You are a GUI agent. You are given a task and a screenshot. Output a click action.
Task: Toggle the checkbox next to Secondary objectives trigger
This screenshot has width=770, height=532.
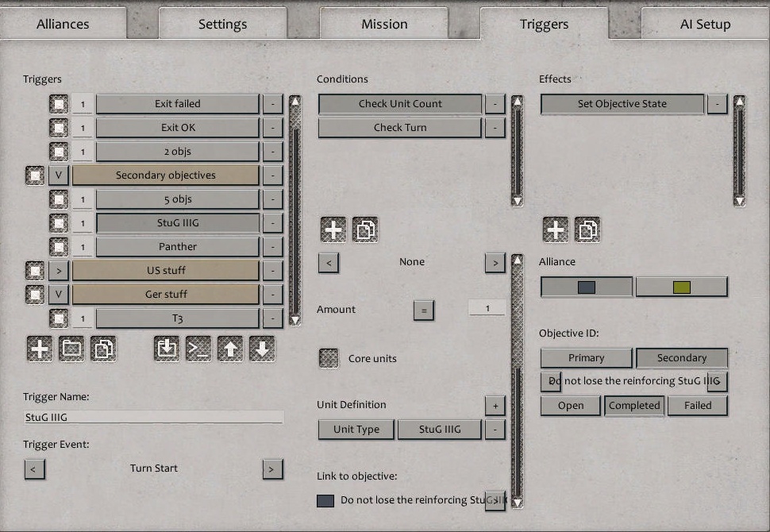coord(34,175)
